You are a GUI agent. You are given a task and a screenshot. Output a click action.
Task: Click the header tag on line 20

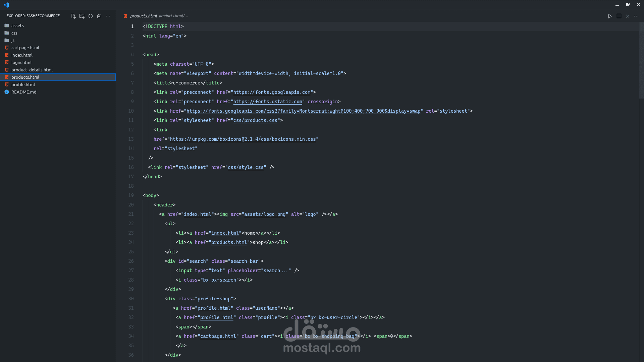(164, 205)
